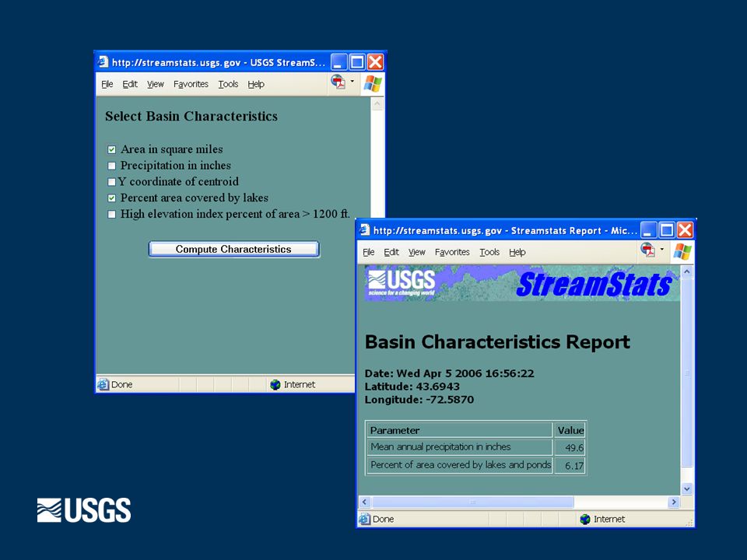Click scroll up arrow in selection window
Screen dimensions: 747x560
coord(377,103)
